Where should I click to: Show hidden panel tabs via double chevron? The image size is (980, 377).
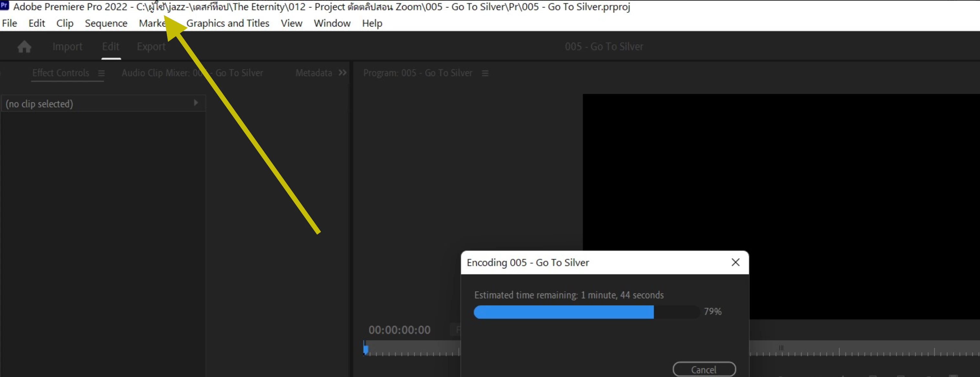click(x=342, y=73)
